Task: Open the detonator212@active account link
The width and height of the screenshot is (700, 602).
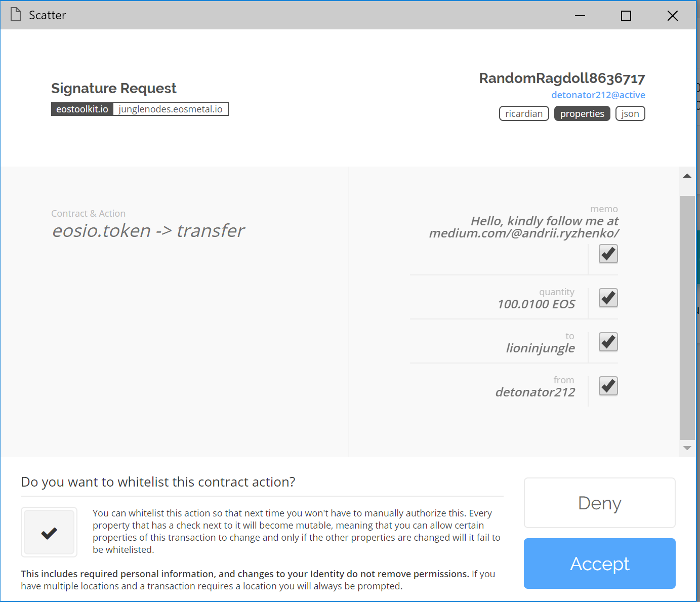Action: 598,95
